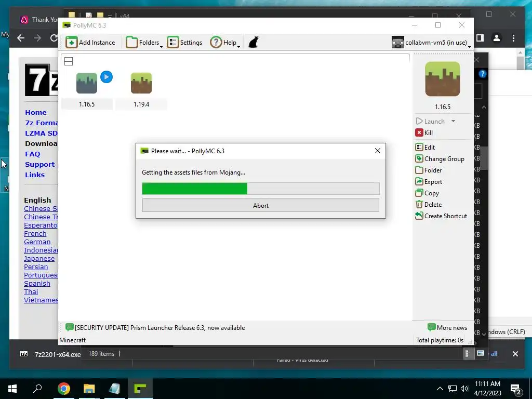Click the Total playtime status text

coord(440,340)
